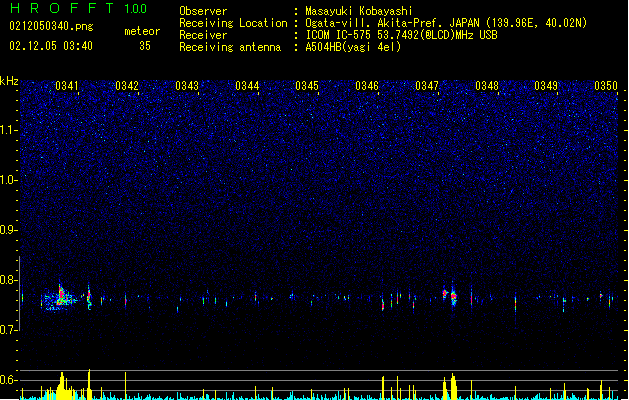Viewport: 629px width, 400px height.
Task: Click the meteor label
Action: pyautogui.click(x=142, y=31)
